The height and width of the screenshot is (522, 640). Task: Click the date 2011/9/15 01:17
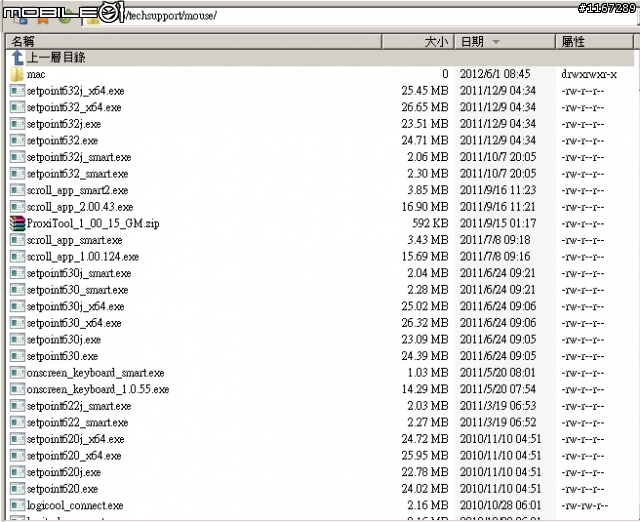tap(498, 223)
